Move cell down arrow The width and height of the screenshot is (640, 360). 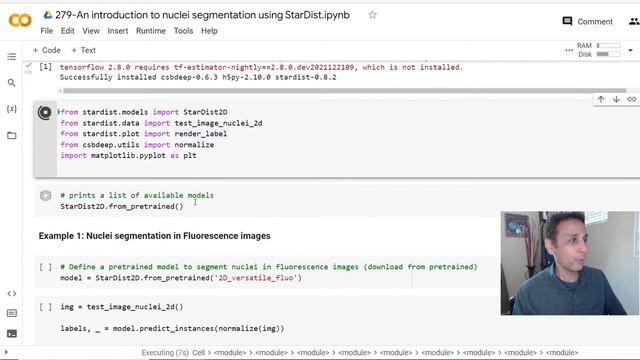(616, 99)
